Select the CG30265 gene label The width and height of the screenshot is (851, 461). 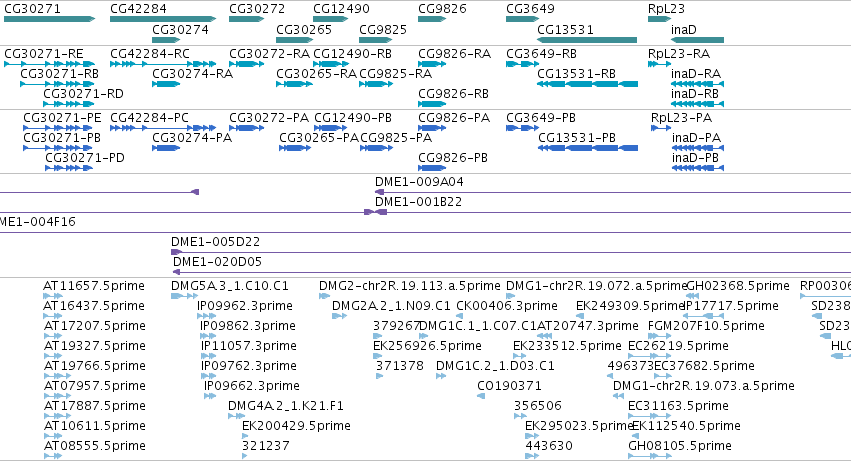tap(304, 29)
